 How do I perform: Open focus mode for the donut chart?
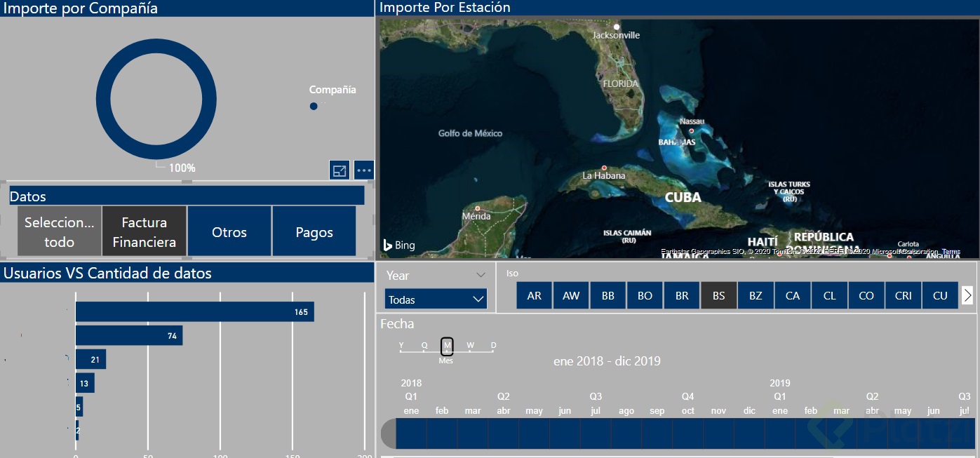(x=340, y=170)
